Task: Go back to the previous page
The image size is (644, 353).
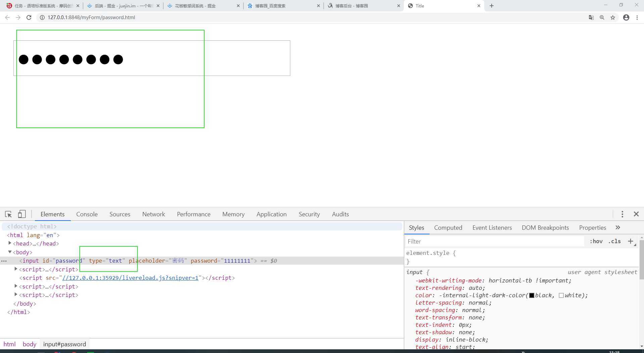Action: tap(7, 17)
